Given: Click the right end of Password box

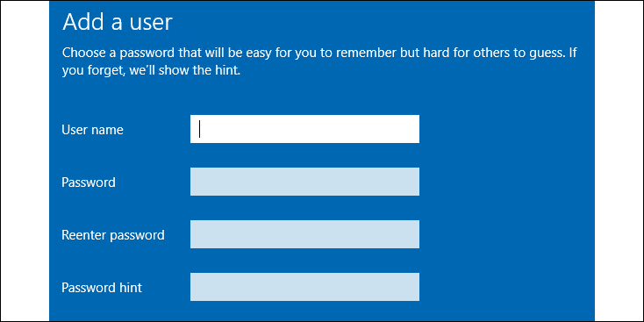Looking at the screenshot, I should [x=412, y=182].
